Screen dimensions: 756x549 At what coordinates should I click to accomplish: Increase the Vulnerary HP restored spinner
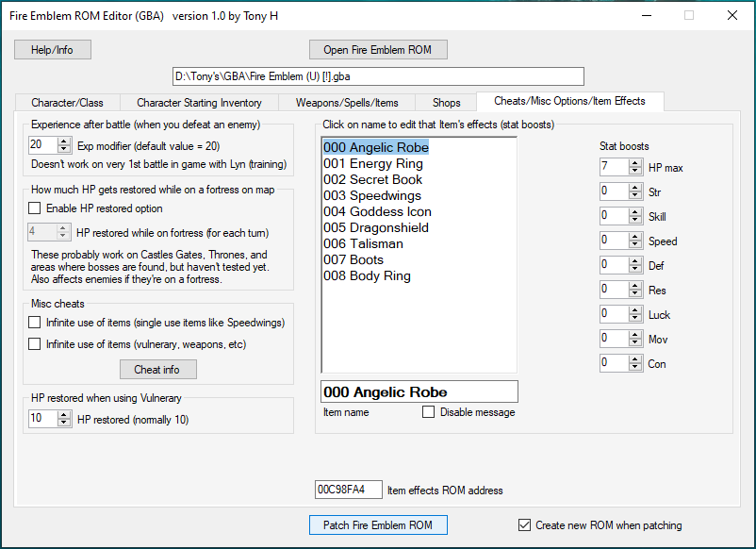tap(64, 415)
